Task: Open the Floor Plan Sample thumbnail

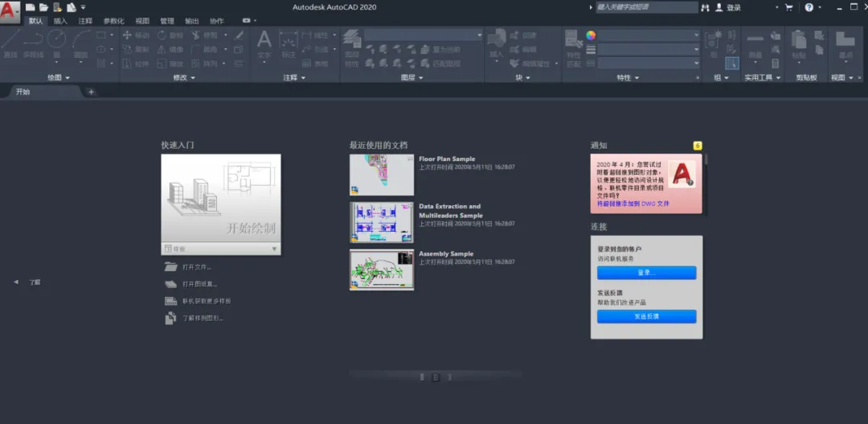Action: coord(382,175)
